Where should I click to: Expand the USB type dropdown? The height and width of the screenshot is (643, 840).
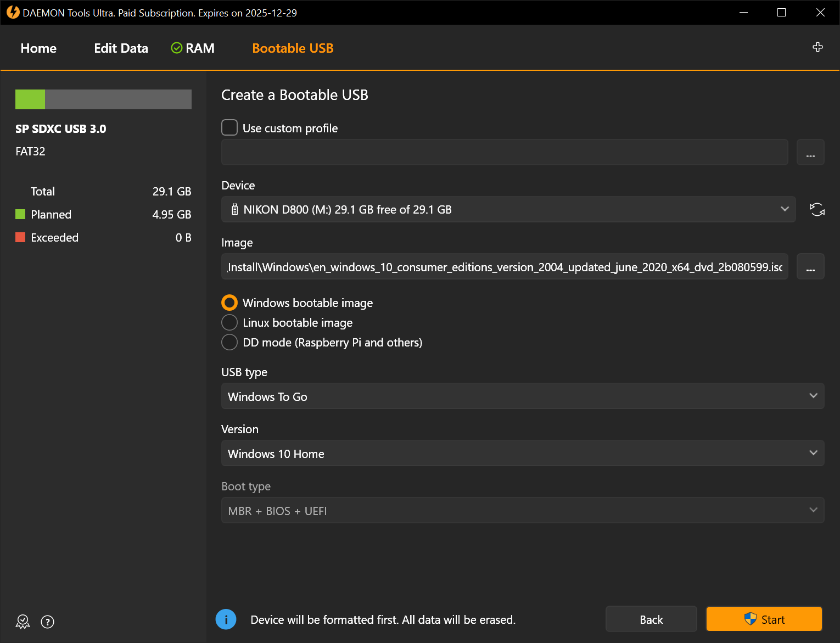[x=523, y=396]
